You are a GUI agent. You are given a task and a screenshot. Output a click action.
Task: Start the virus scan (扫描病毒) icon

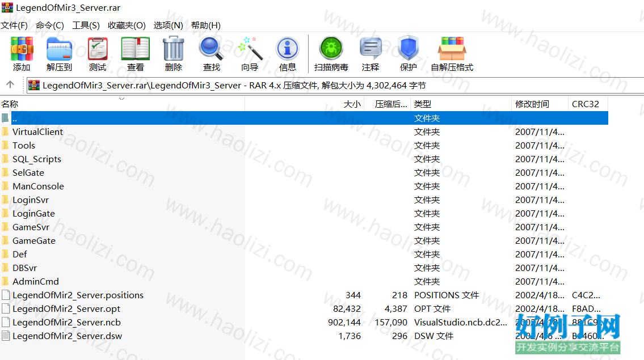331,48
